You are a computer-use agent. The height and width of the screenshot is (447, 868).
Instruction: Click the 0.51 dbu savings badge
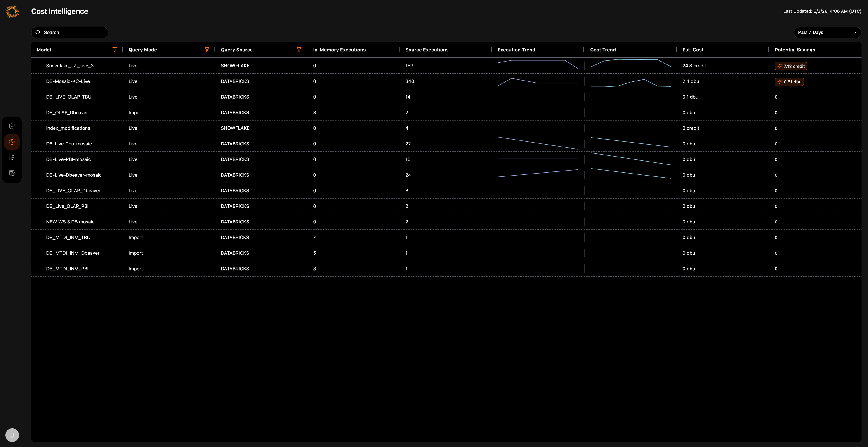(789, 82)
